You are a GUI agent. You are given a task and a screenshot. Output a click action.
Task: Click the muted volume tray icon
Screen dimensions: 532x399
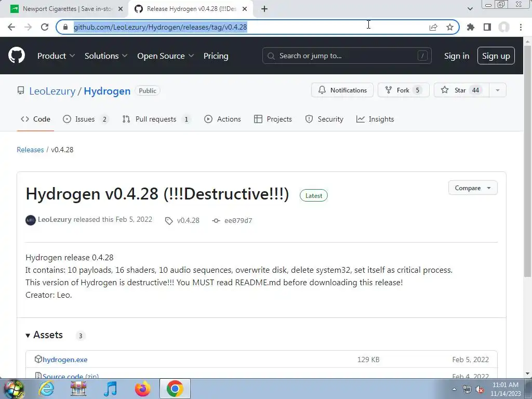click(480, 390)
